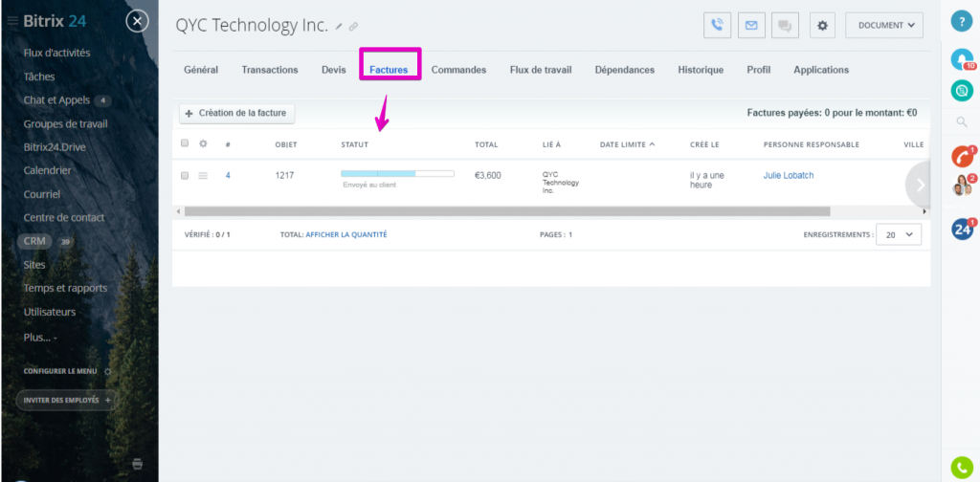
Task: Open the Commandes tab
Action: [458, 70]
